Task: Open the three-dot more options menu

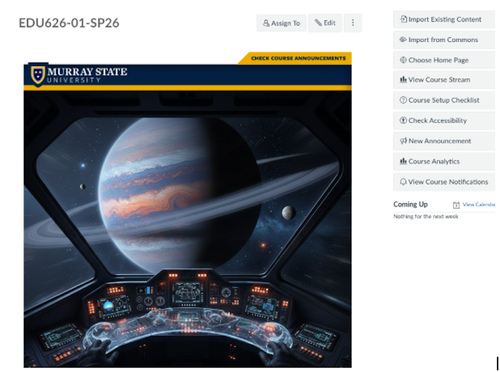Action: coord(353,23)
